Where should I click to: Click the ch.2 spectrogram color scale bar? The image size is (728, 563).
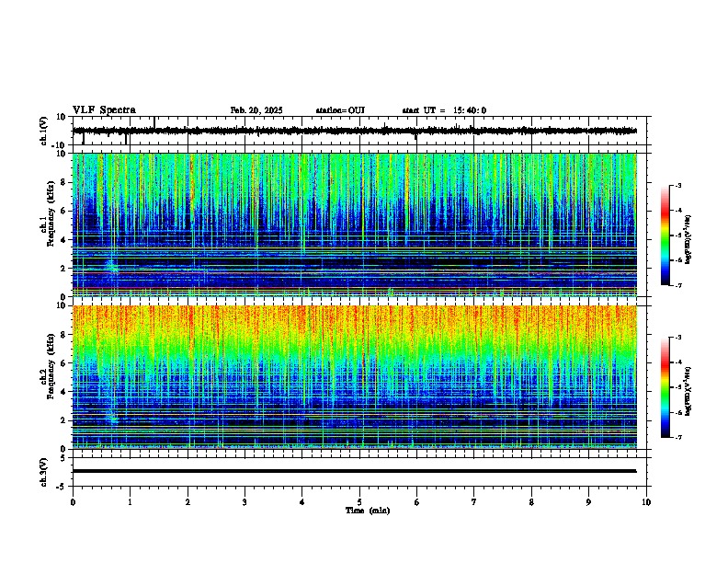[665, 387]
